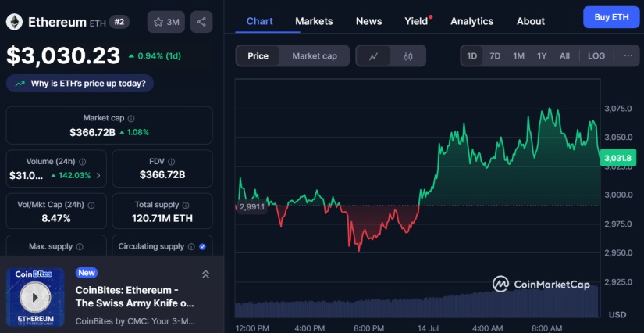Viewport: 644px width, 333px height.
Task: Switch chart to Market cap view
Action: point(315,56)
